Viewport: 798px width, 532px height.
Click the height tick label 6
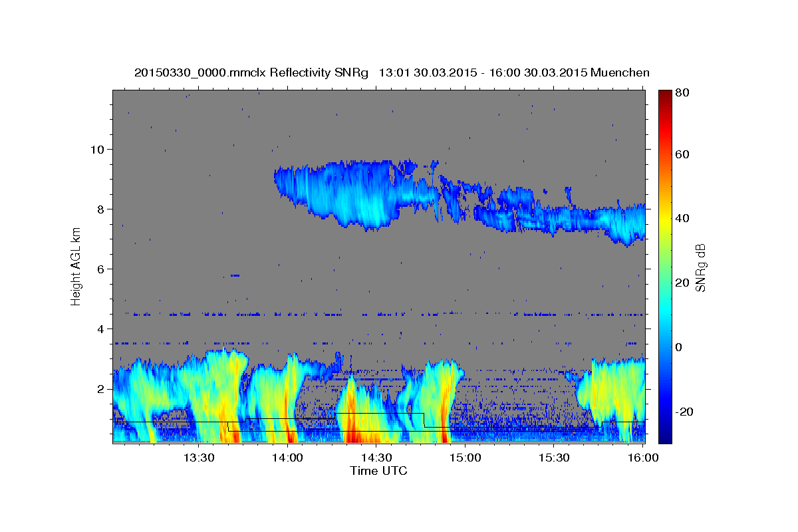click(102, 269)
